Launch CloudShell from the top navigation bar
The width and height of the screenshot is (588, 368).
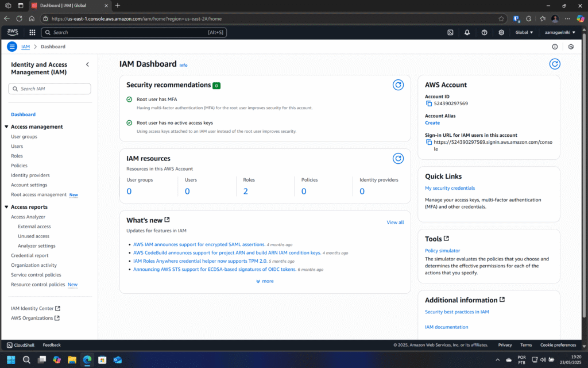(450, 32)
